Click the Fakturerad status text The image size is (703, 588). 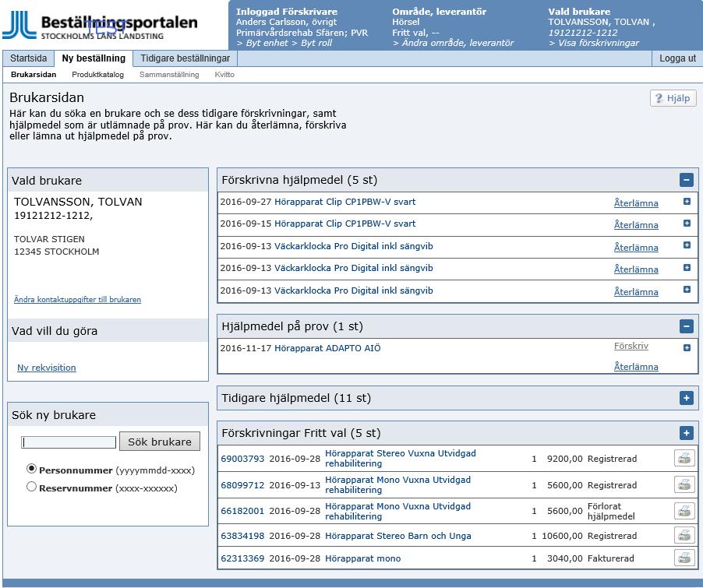pyautogui.click(x=610, y=558)
